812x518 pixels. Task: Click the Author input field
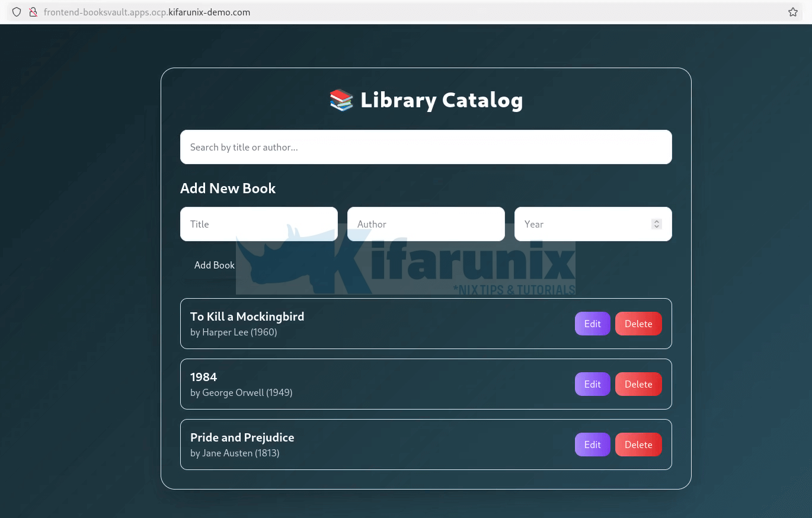426,224
